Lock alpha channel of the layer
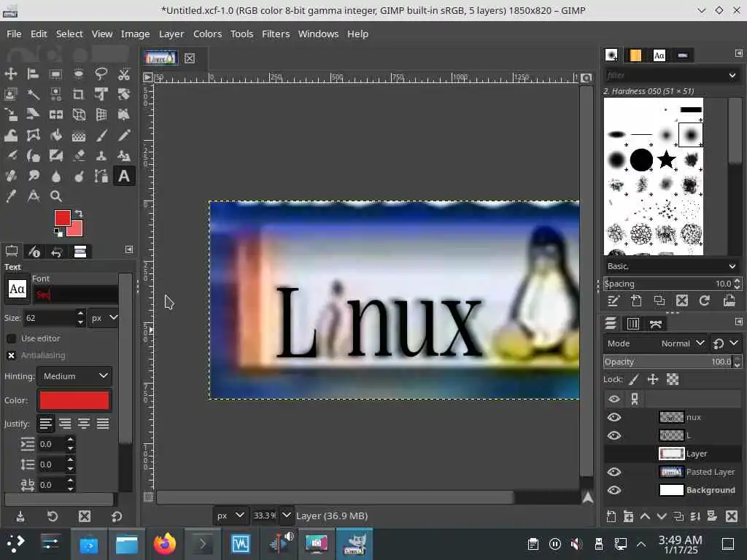Viewport: 747px width, 560px height. point(672,379)
